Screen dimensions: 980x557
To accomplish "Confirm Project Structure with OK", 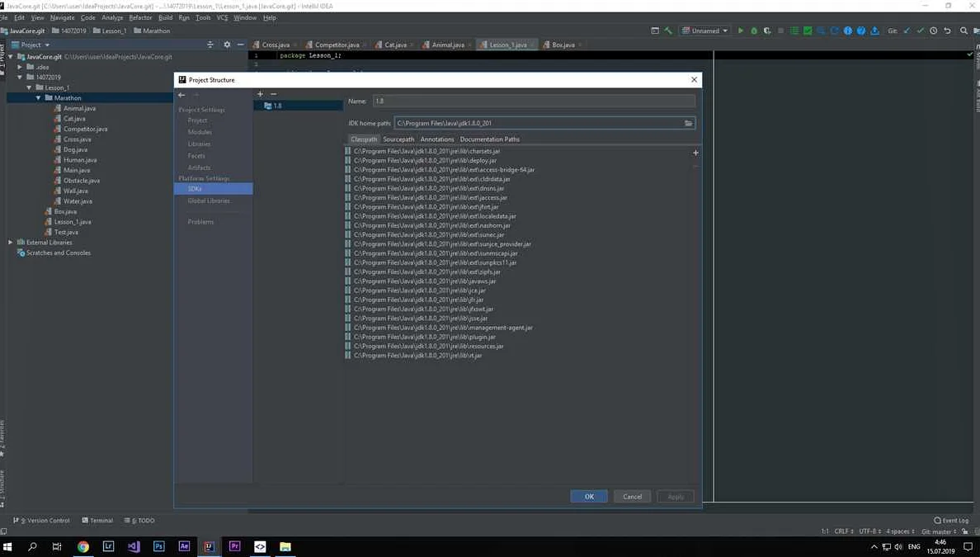I will pyautogui.click(x=589, y=497).
